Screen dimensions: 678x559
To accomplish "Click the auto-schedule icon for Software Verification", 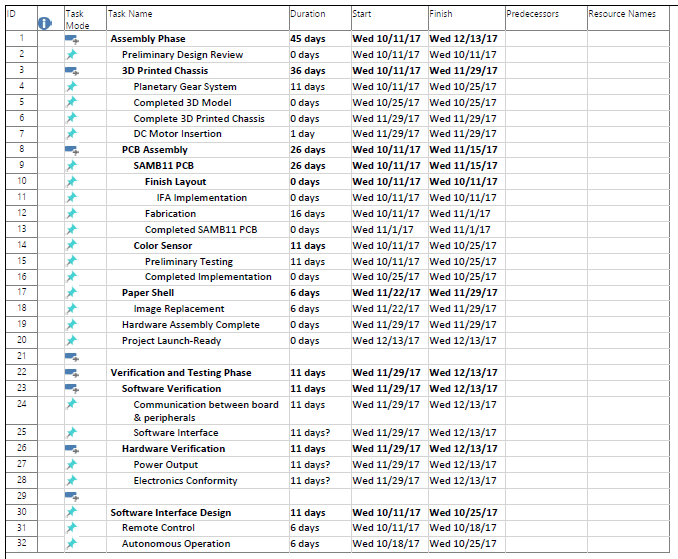I will coord(72,389).
